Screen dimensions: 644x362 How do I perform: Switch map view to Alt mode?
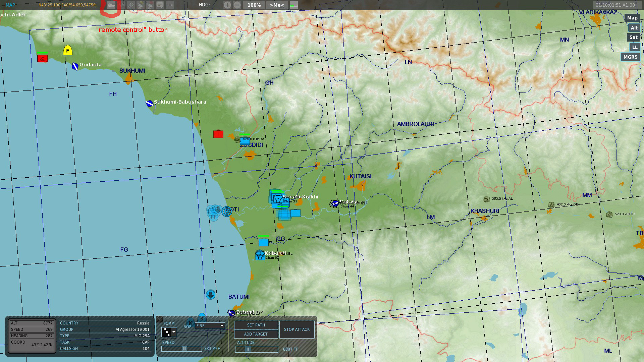[x=634, y=28]
